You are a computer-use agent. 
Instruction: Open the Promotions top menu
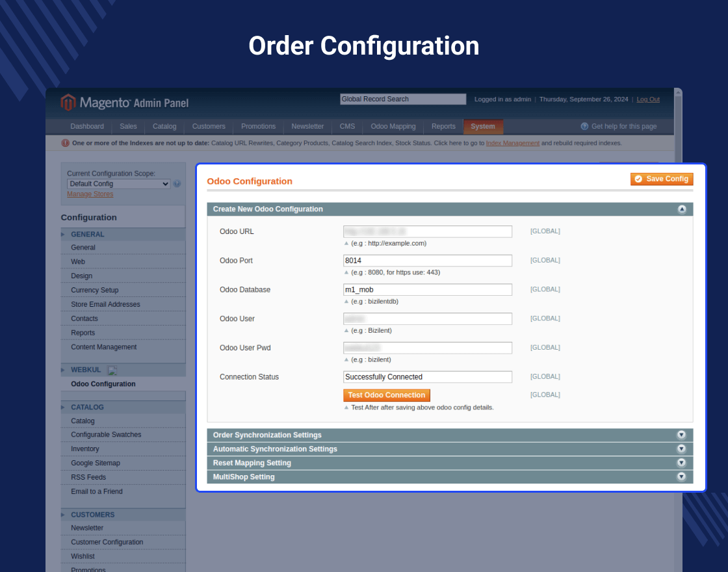point(258,126)
